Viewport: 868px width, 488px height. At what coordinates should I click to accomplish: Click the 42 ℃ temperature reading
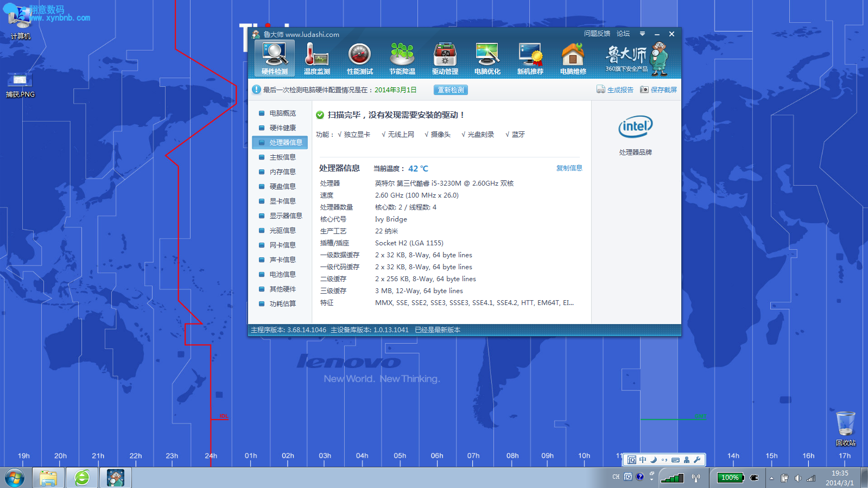pyautogui.click(x=418, y=169)
